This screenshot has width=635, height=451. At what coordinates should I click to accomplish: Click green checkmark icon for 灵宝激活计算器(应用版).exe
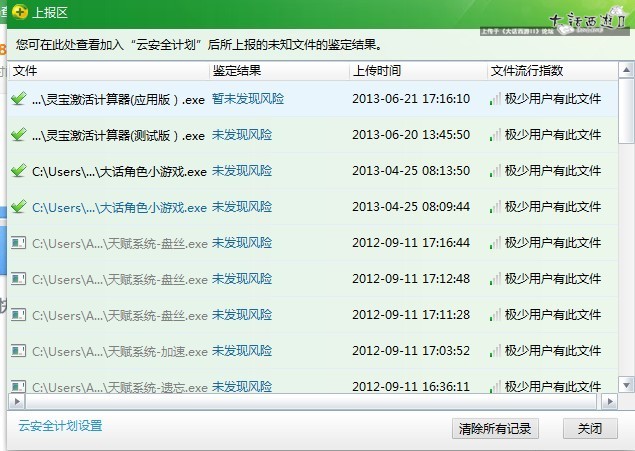(19, 98)
